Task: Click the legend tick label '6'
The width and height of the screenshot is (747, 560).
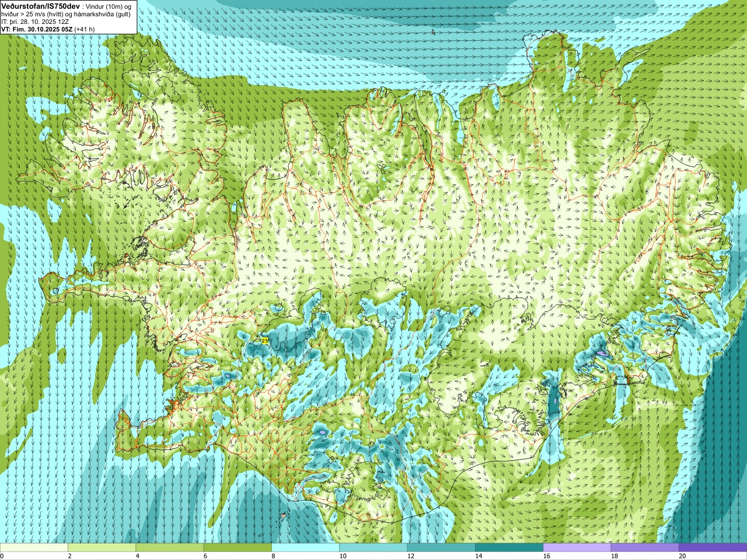Action: pos(205,556)
